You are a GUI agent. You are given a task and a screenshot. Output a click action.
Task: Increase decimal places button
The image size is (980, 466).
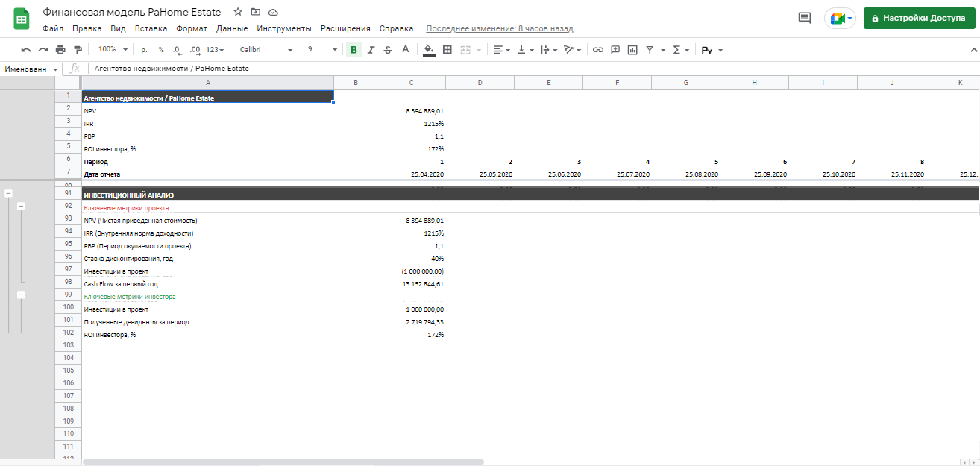click(195, 50)
